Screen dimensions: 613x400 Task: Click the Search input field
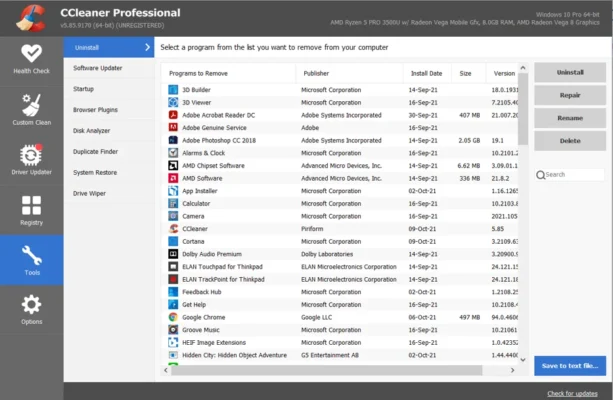click(x=574, y=174)
